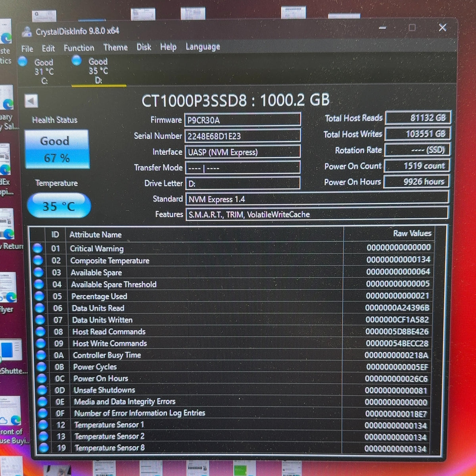Open the File menu
The image size is (476, 476).
pyautogui.click(x=27, y=49)
